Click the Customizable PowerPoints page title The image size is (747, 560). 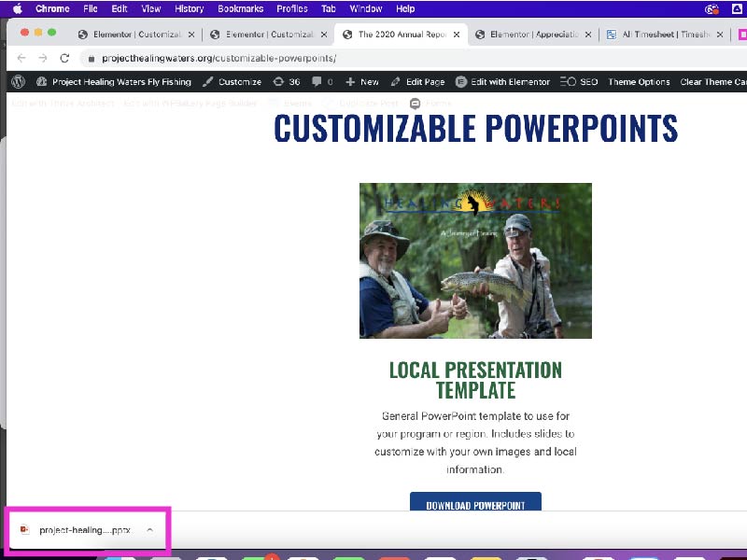coord(475,128)
